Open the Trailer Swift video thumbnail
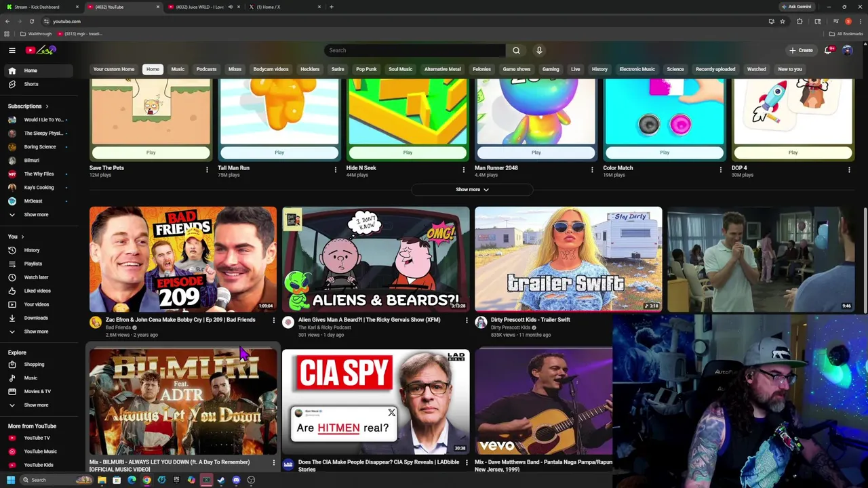This screenshot has height=488, width=868. pos(568,260)
